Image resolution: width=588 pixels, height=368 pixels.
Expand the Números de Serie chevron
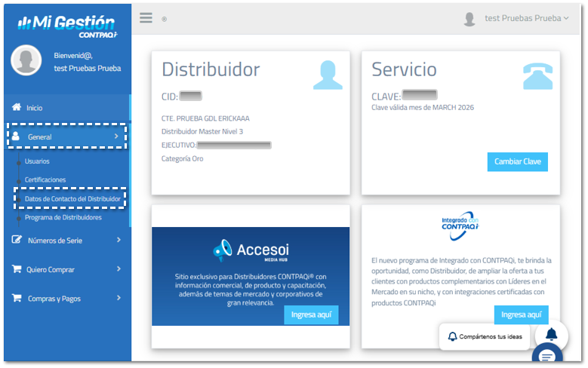[119, 240]
